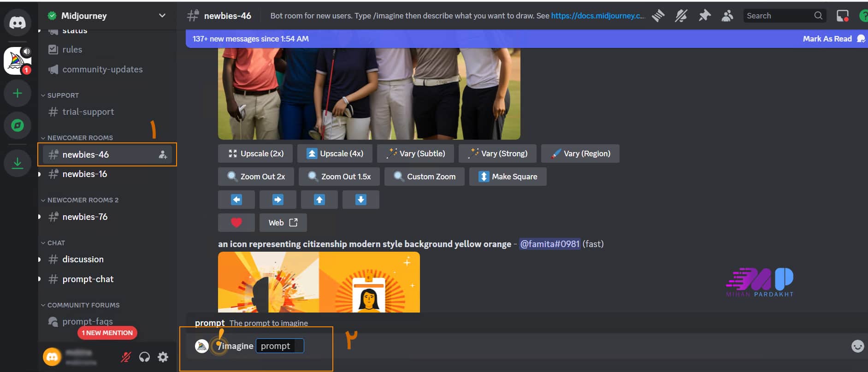Switch to the trial-support channel
The width and height of the screenshot is (868, 372).
(x=88, y=112)
